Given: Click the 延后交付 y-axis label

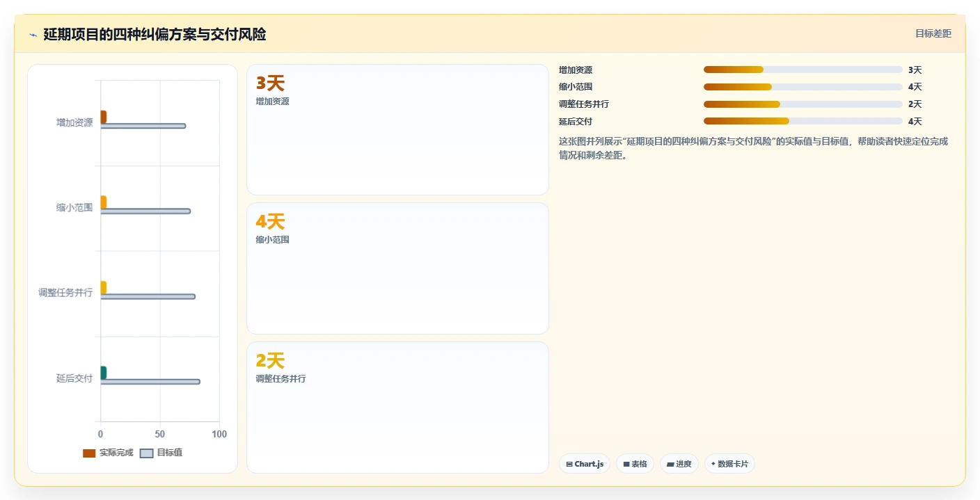Looking at the screenshot, I should [74, 378].
